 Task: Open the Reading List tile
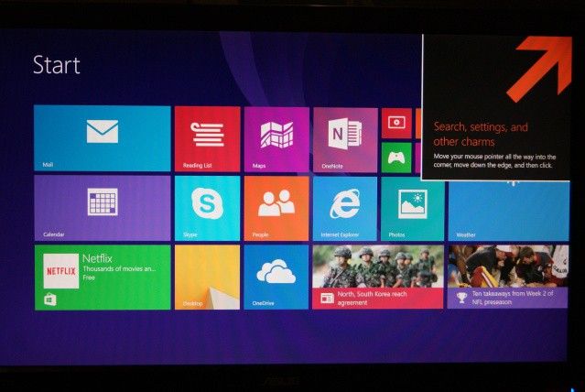208,139
